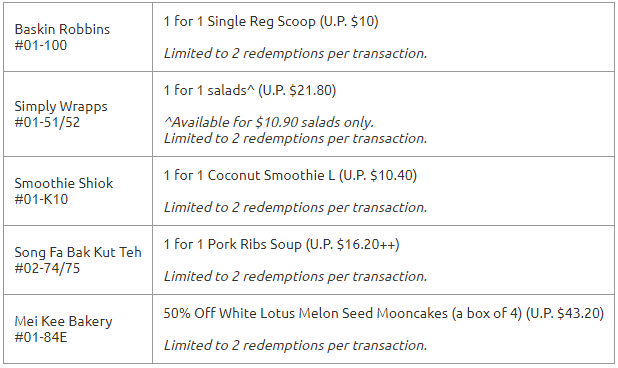Image resolution: width=618 pixels, height=368 pixels.
Task: Click the 50% Off White Lotus Mooncakes offer
Action: tap(383, 314)
